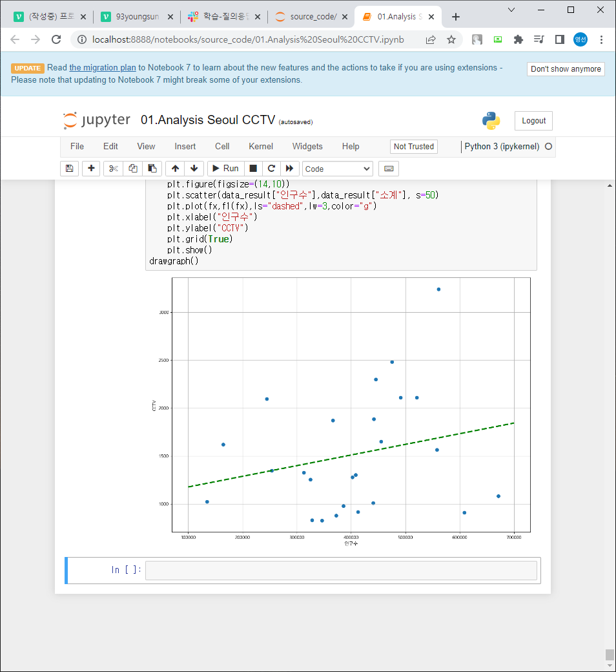This screenshot has height=672, width=616.
Task: Save notebook with the floppy disk icon
Action: 69,169
